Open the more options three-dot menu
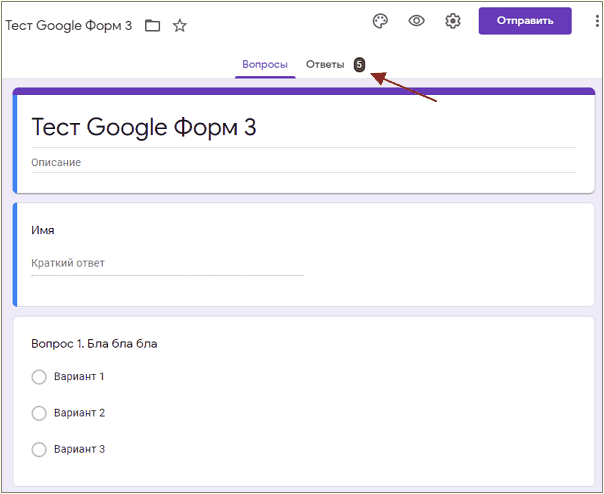This screenshot has width=604, height=494. [597, 21]
